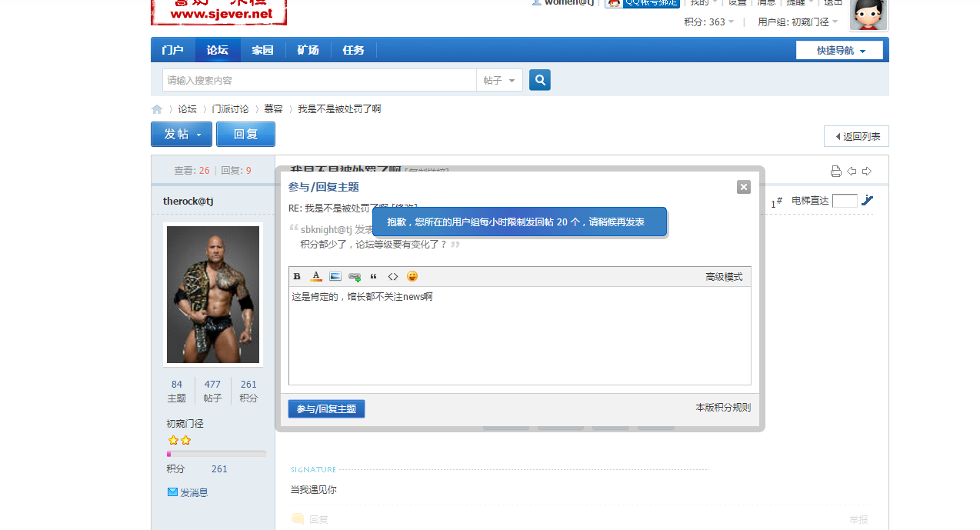Open the 提醒 notifications dropdown
Viewport: 980px width, 530px height.
pos(800,3)
